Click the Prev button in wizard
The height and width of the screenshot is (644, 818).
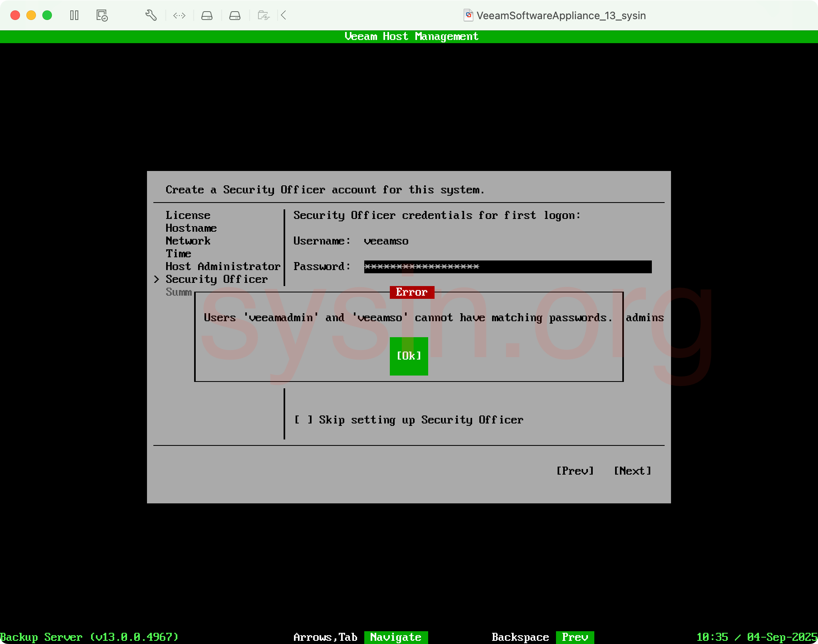tap(575, 471)
